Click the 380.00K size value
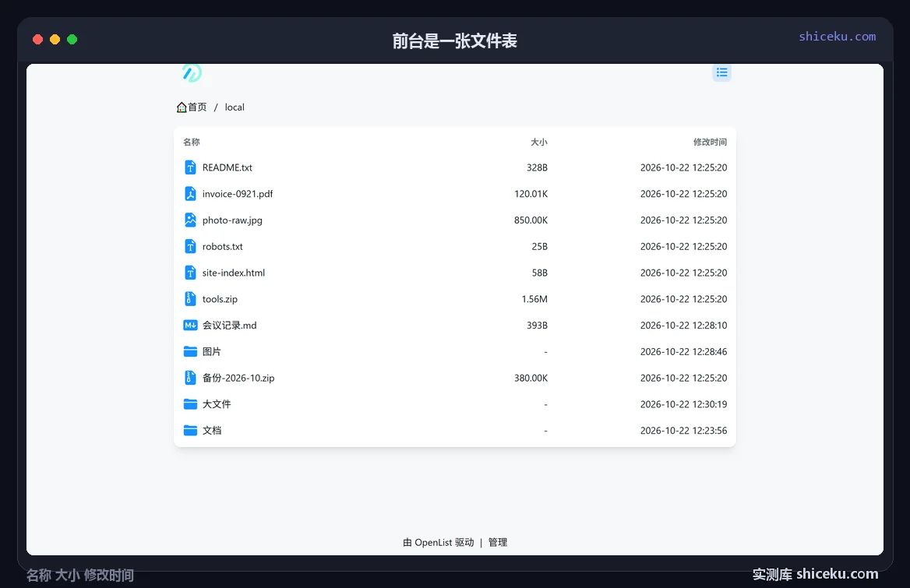Viewport: 910px width, 588px height. [x=531, y=378]
